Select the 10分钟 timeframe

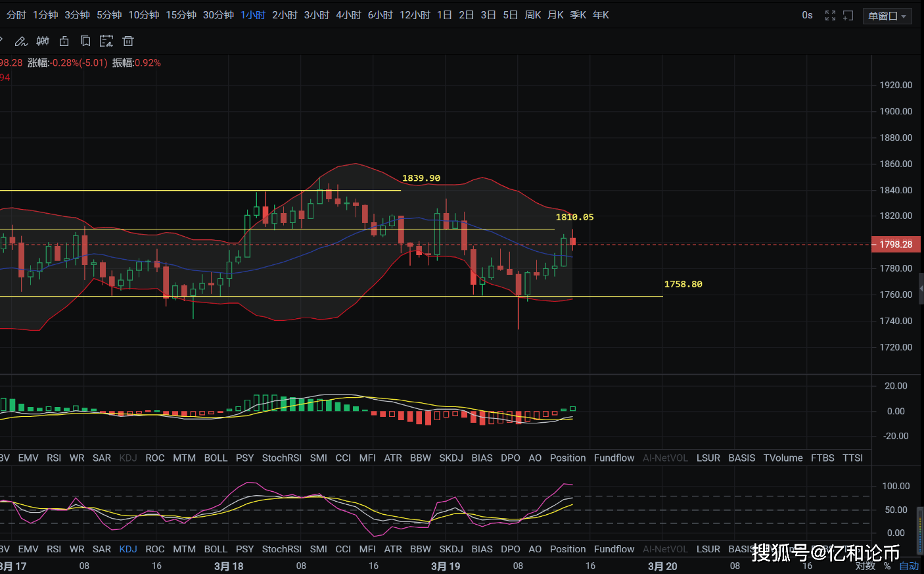coord(143,15)
